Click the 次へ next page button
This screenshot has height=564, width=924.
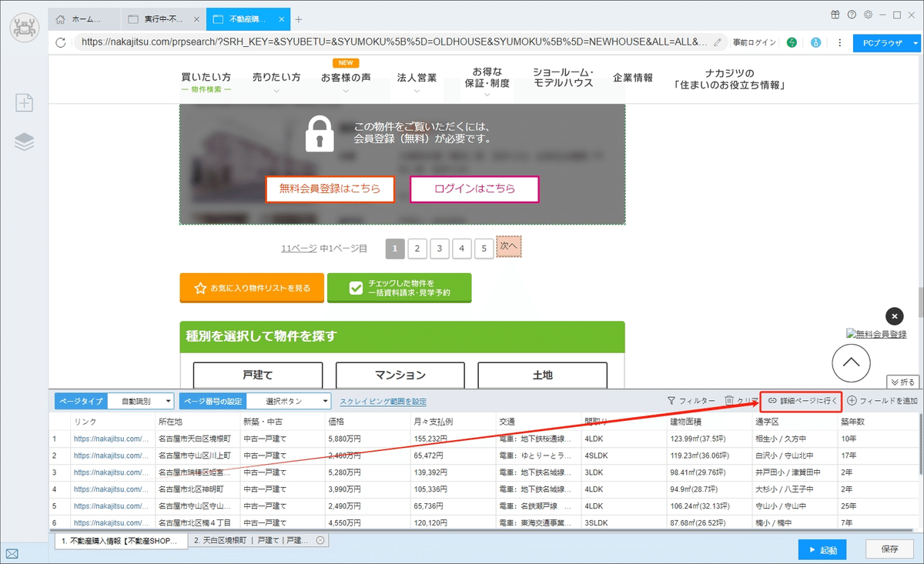pos(509,246)
